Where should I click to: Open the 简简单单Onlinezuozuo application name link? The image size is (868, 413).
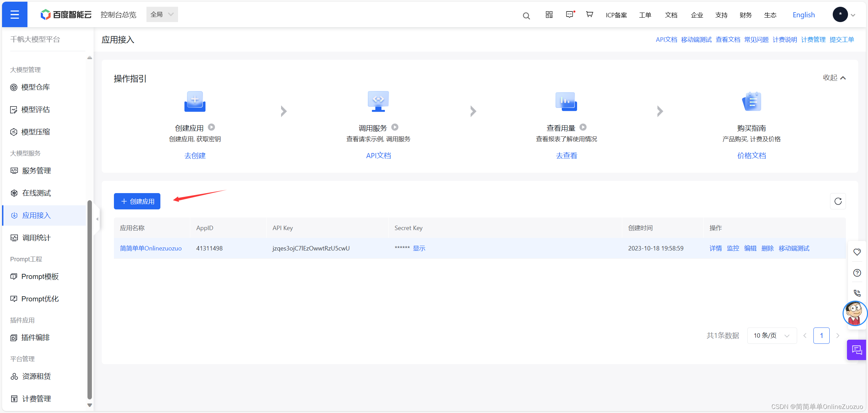151,248
